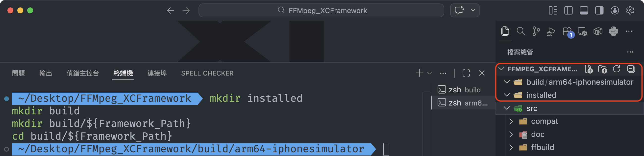Switch to the 輸出 tab
644x156 pixels.
pyautogui.click(x=46, y=73)
